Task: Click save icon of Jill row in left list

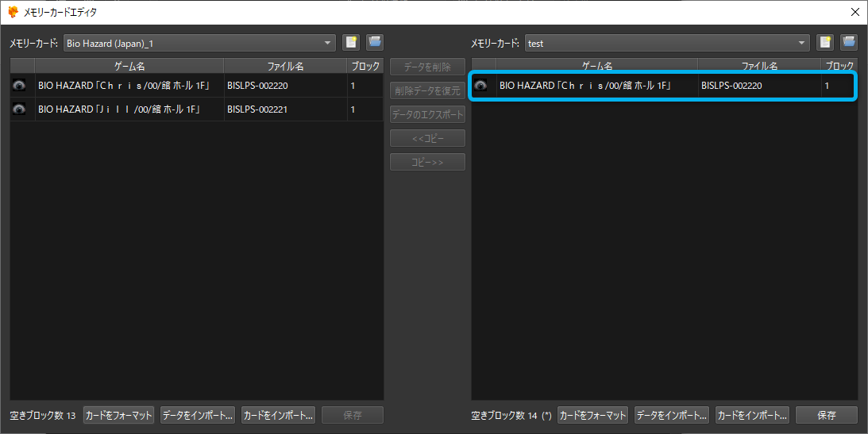Action: coord(19,109)
